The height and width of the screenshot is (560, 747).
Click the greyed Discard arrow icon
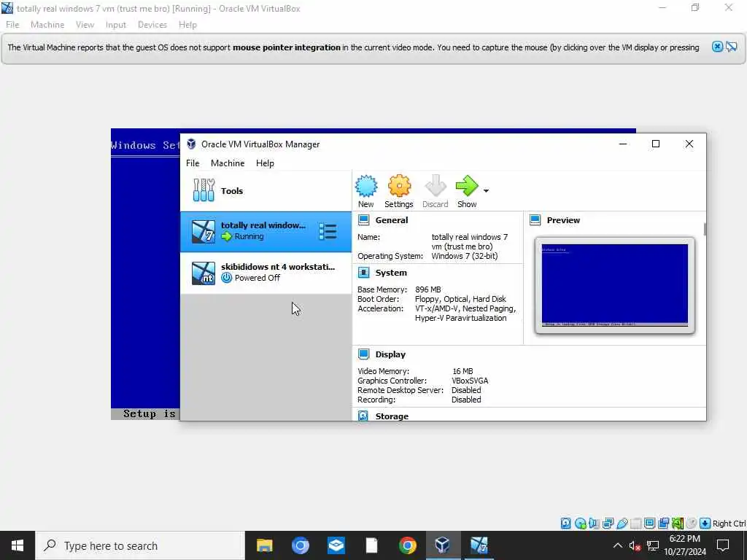(436, 186)
